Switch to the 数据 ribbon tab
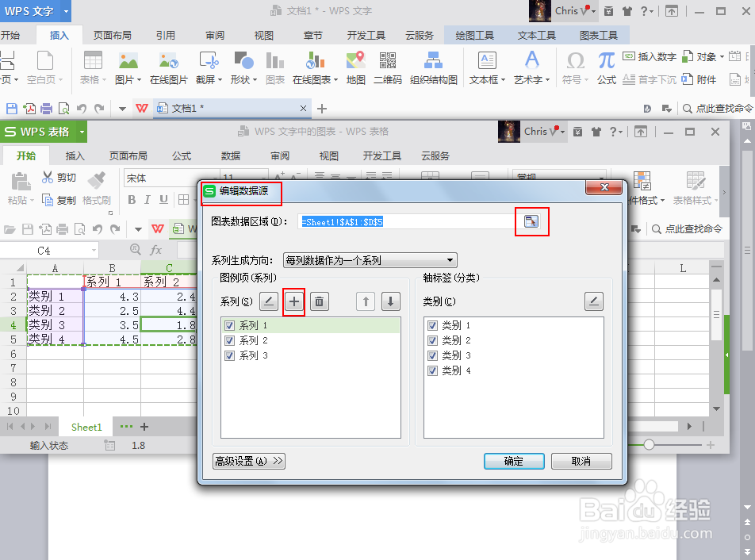755x560 pixels. click(x=230, y=155)
